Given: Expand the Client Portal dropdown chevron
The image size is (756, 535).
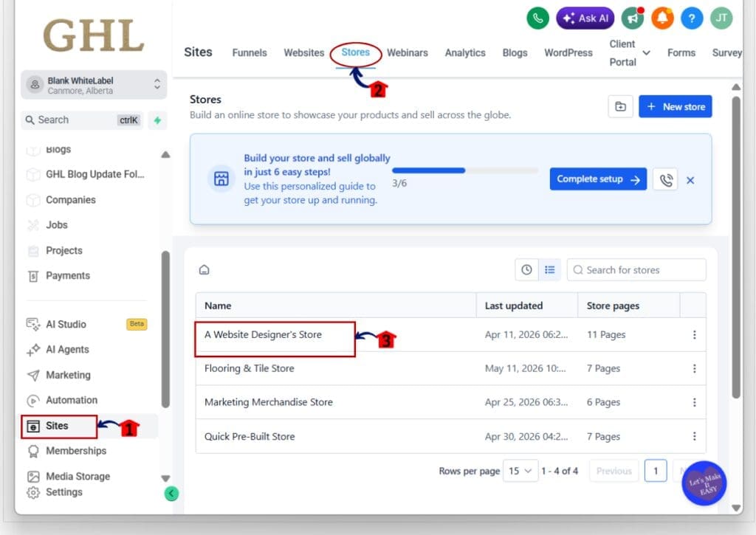Looking at the screenshot, I should [x=646, y=53].
